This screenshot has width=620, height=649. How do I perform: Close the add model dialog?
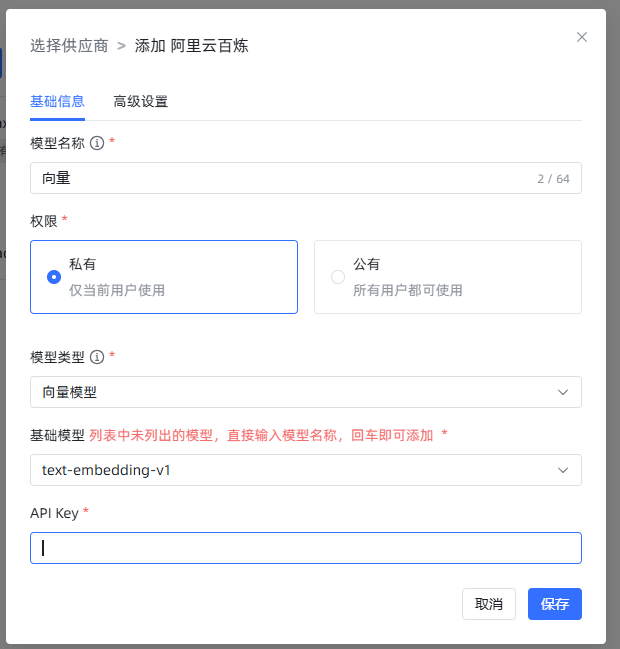pos(582,37)
